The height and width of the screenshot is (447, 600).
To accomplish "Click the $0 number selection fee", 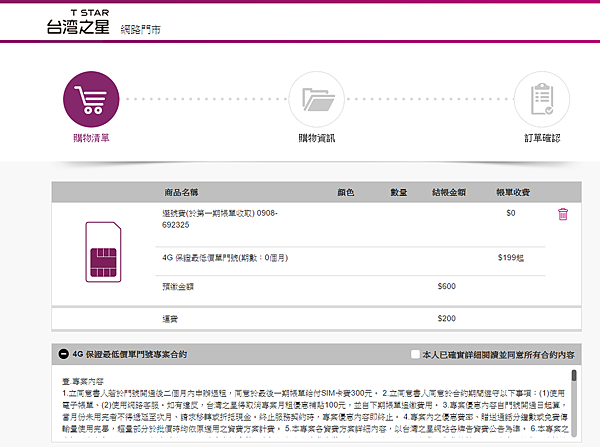I will click(511, 213).
